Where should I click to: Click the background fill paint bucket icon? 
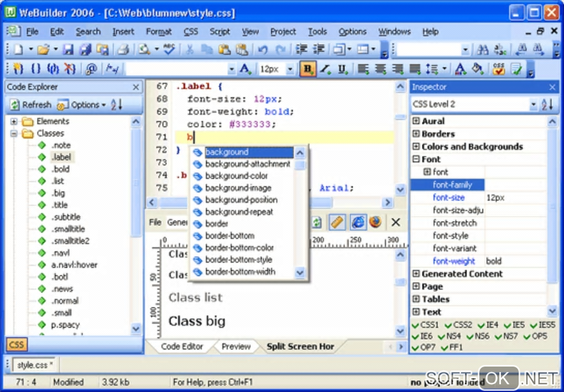(x=478, y=69)
